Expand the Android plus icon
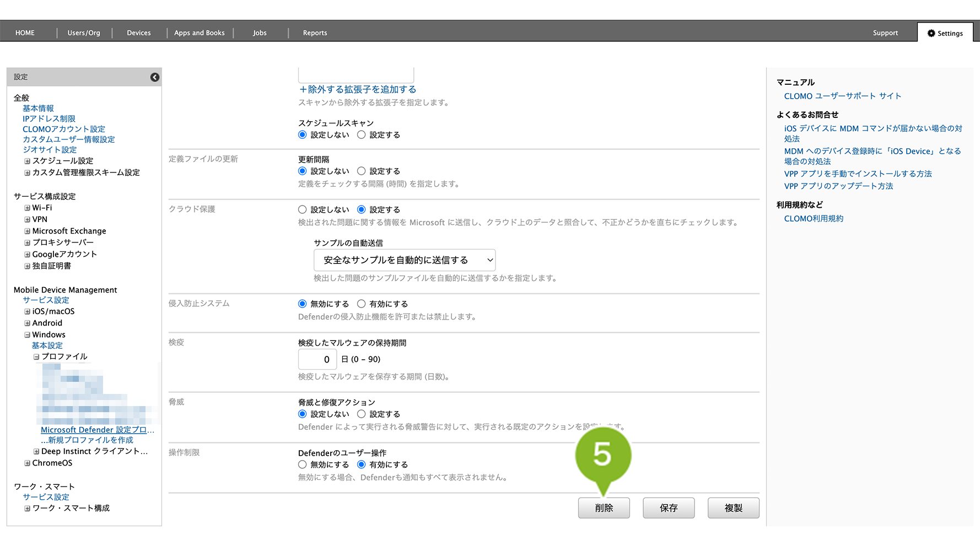The width and height of the screenshot is (980, 551). coord(27,323)
